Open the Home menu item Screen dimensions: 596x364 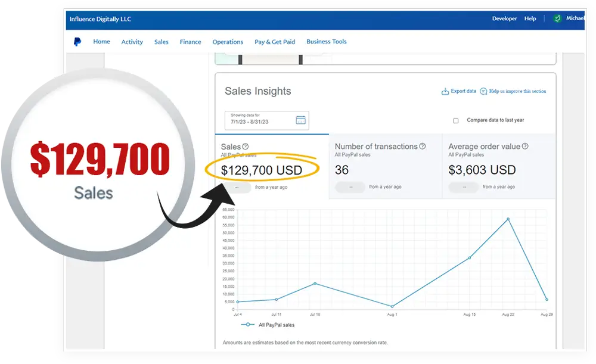click(x=101, y=42)
